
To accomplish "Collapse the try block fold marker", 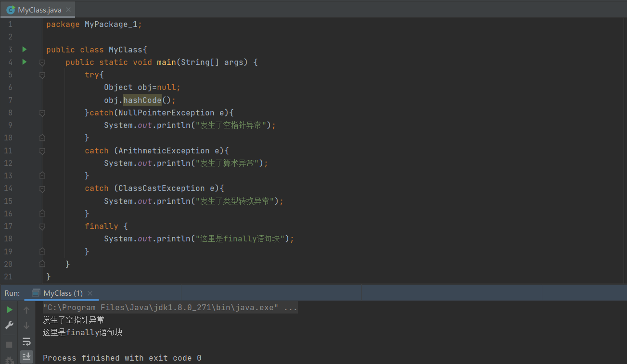I will tap(42, 75).
